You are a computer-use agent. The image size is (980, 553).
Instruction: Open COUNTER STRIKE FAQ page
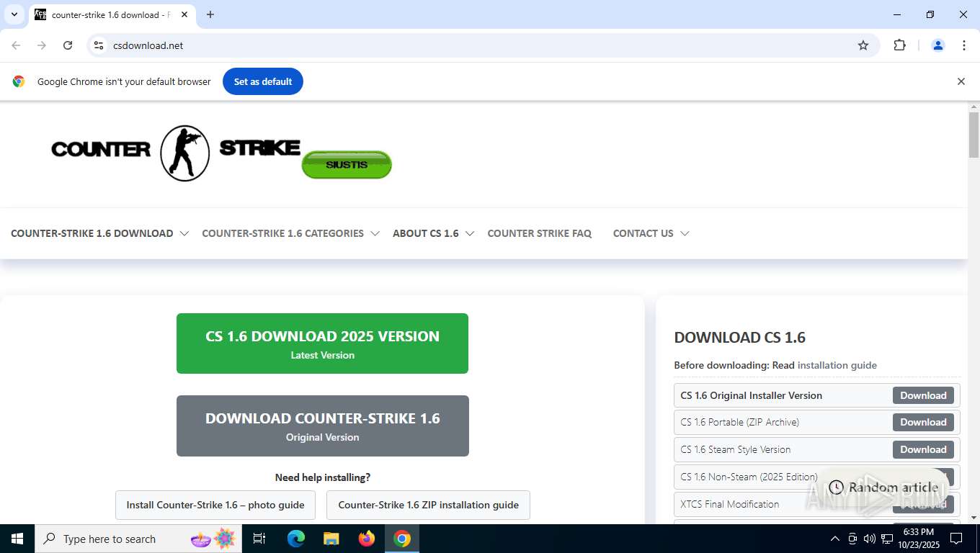tap(539, 233)
